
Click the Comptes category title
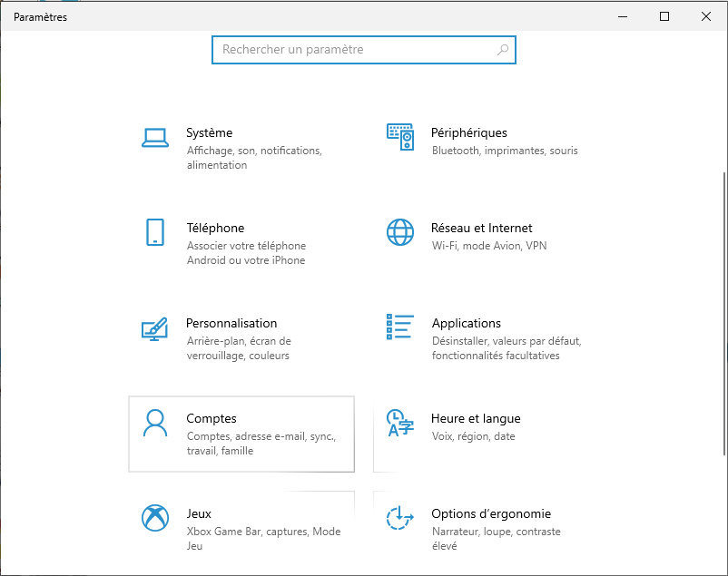(211, 419)
